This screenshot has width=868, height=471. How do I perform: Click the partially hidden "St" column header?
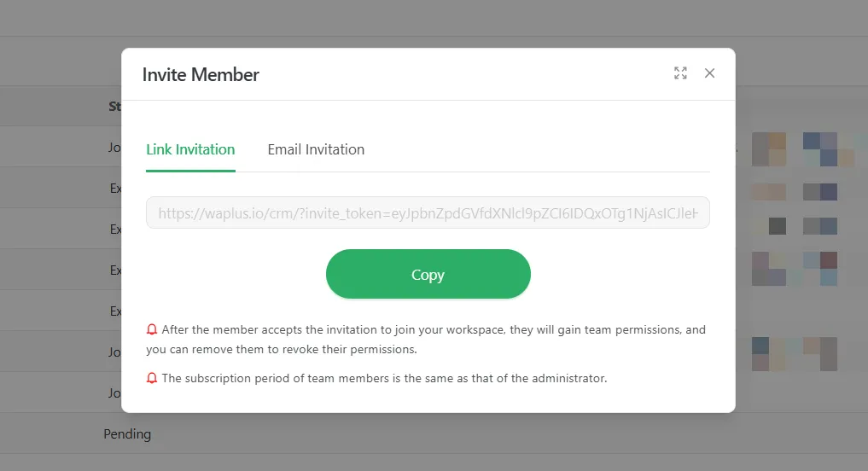coord(114,107)
